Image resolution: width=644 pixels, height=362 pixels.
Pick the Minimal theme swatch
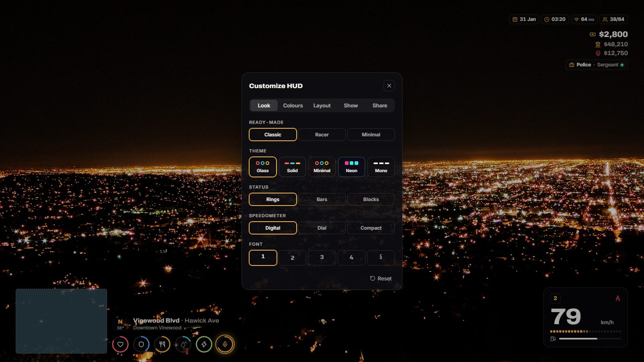coord(322,167)
